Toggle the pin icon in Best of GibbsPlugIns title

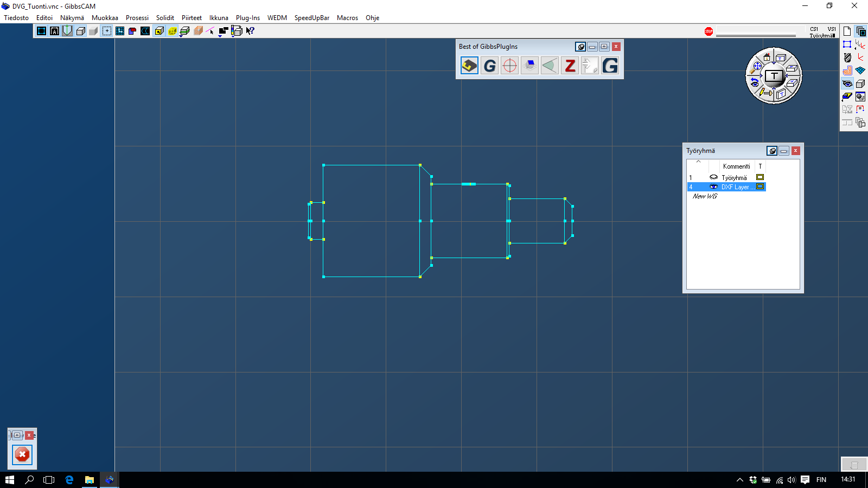point(580,47)
